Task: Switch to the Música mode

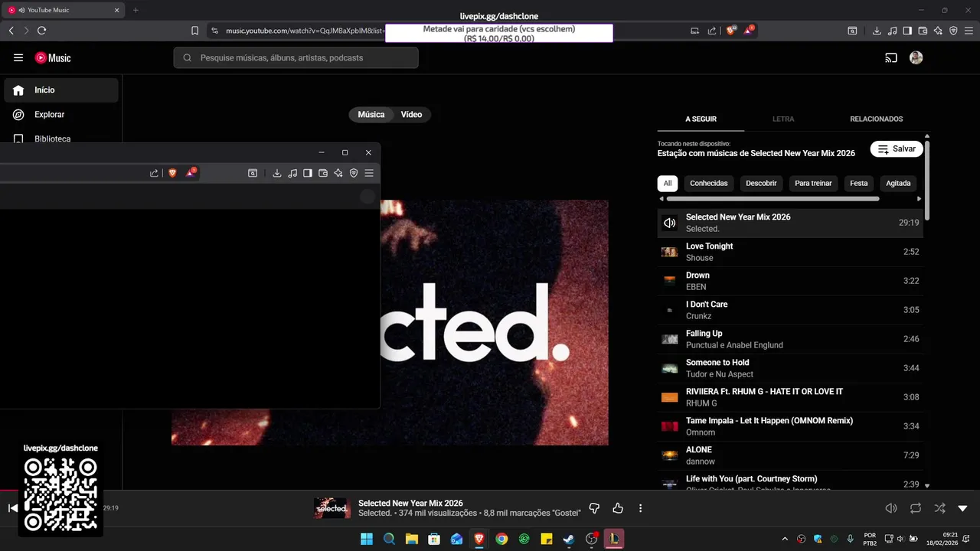Action: point(371,114)
